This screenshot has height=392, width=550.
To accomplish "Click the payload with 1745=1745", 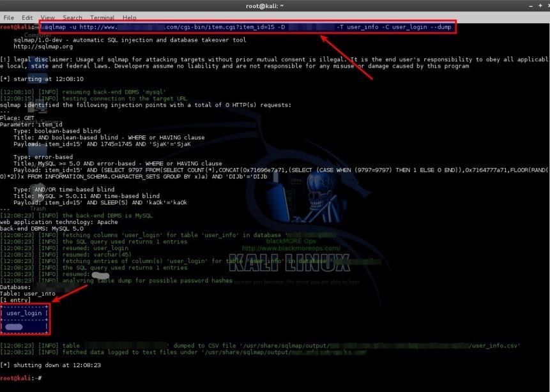I will click(102, 144).
